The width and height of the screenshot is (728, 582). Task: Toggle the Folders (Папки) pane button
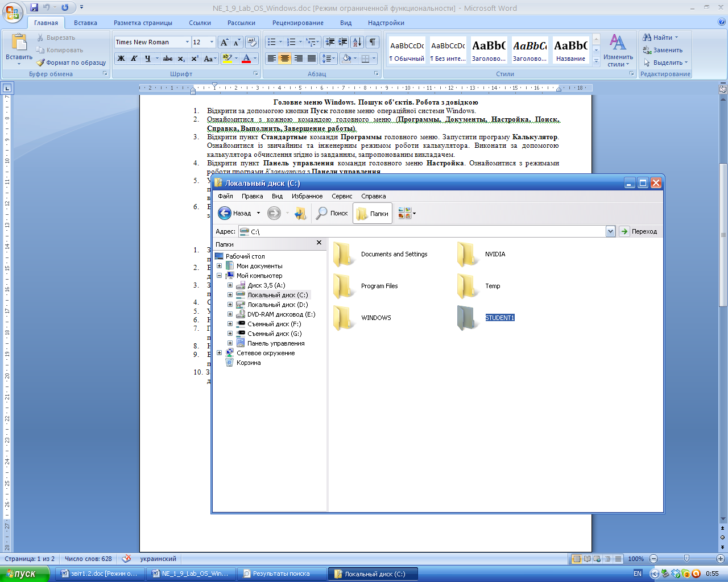(373, 213)
